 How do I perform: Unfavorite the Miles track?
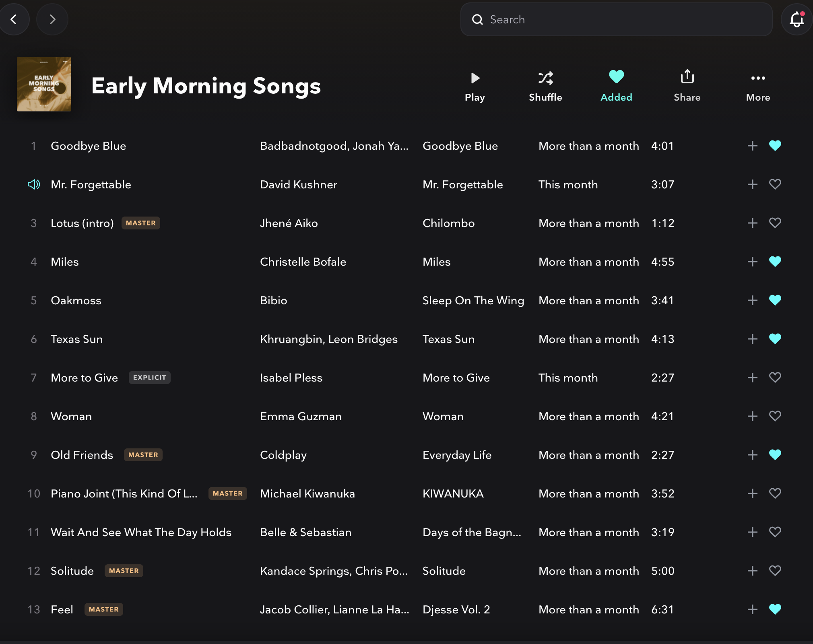pos(775,262)
